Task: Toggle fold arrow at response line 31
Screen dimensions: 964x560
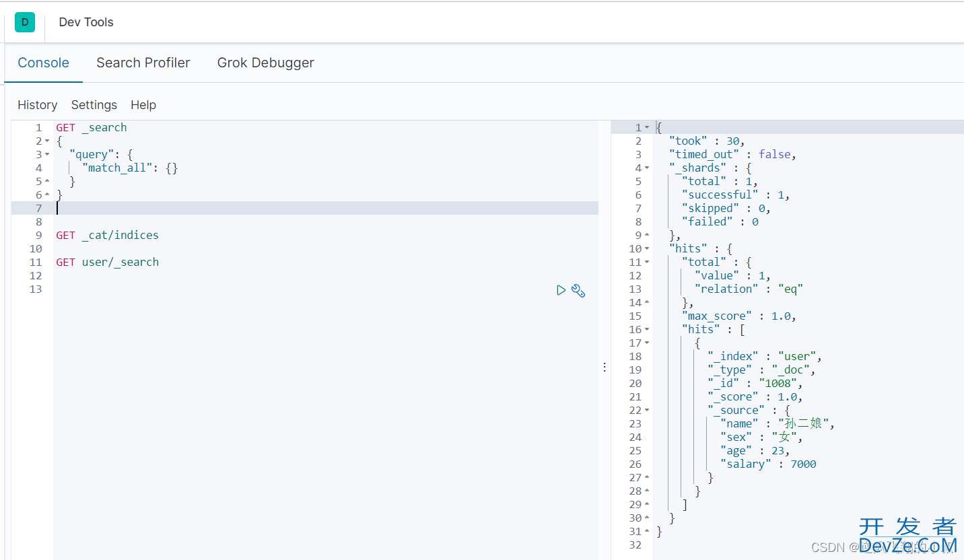Action: pyautogui.click(x=647, y=532)
